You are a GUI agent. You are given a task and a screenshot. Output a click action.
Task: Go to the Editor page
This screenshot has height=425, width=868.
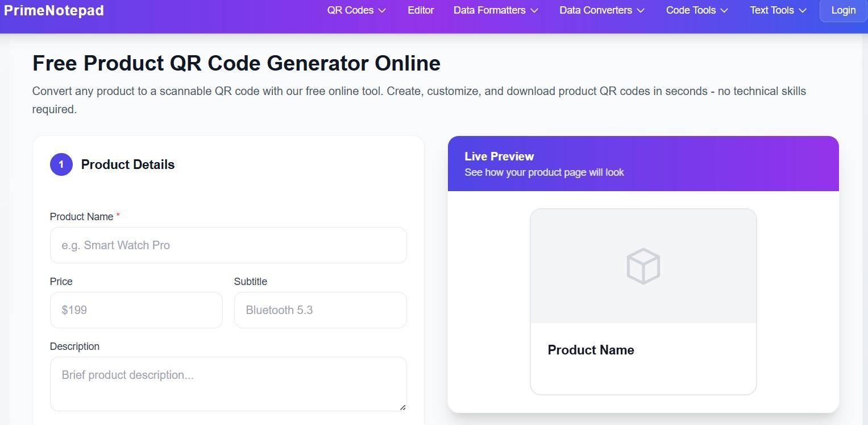[x=421, y=10]
